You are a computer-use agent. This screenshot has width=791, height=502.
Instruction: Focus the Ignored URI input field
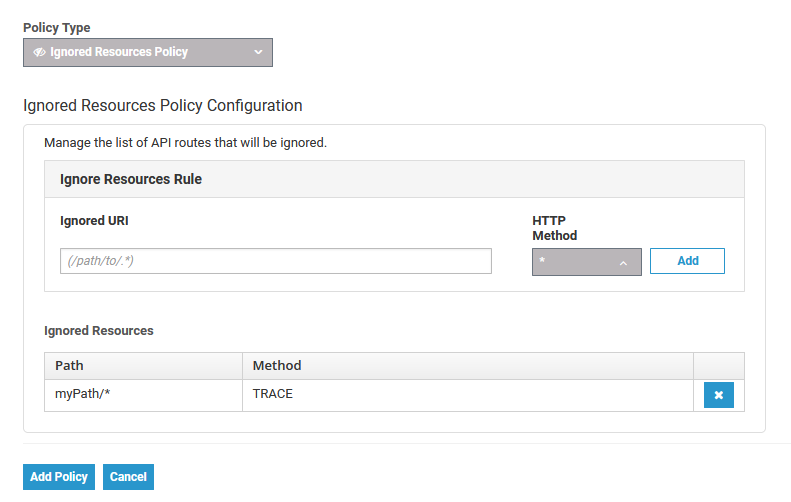[275, 261]
